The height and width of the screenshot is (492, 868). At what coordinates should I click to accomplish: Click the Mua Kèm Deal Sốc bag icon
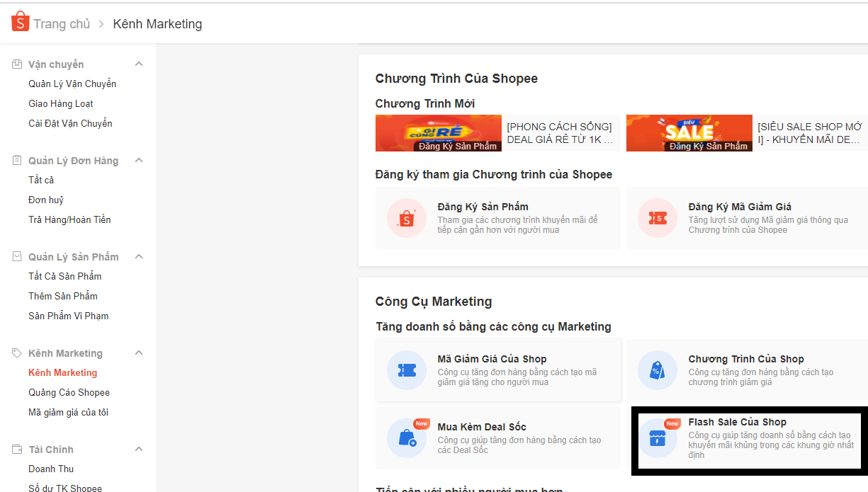click(x=406, y=438)
